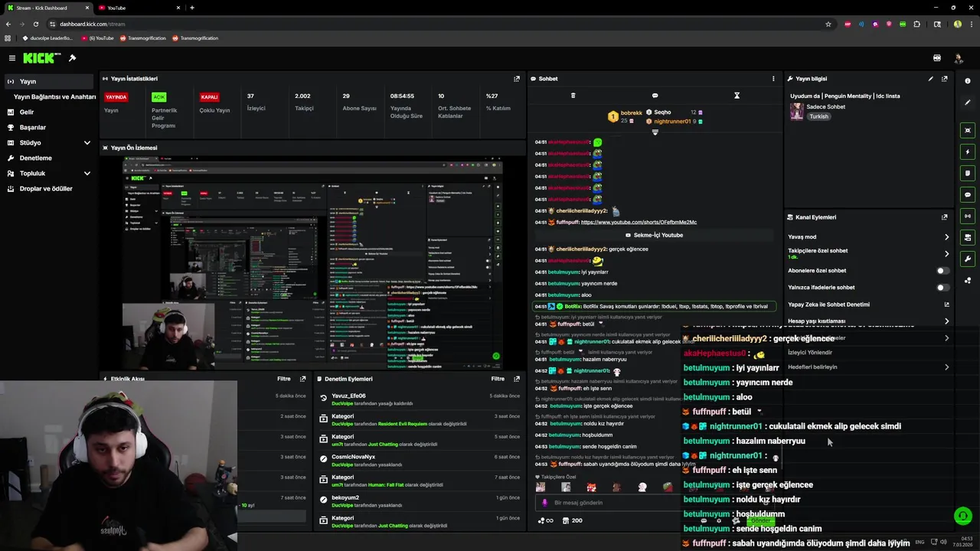980x551 pixels.
Task: Click Yavuz_Efe06 moderation entry
Action: (x=420, y=399)
